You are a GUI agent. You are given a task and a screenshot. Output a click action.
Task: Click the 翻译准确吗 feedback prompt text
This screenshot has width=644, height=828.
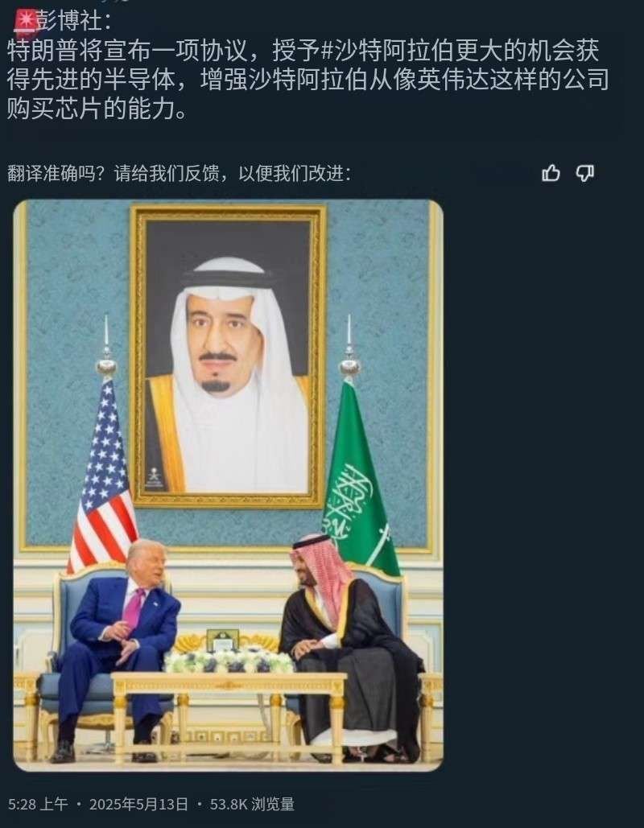click(x=179, y=173)
